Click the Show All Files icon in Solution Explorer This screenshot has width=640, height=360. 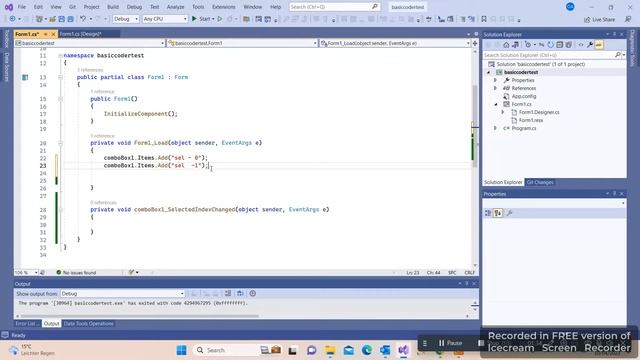click(569, 45)
